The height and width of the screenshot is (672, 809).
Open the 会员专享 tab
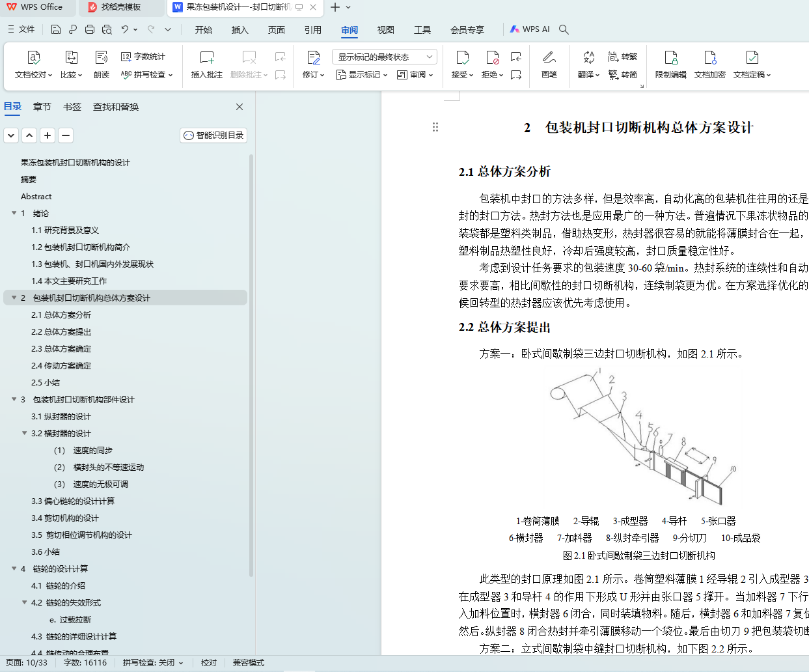[467, 29]
